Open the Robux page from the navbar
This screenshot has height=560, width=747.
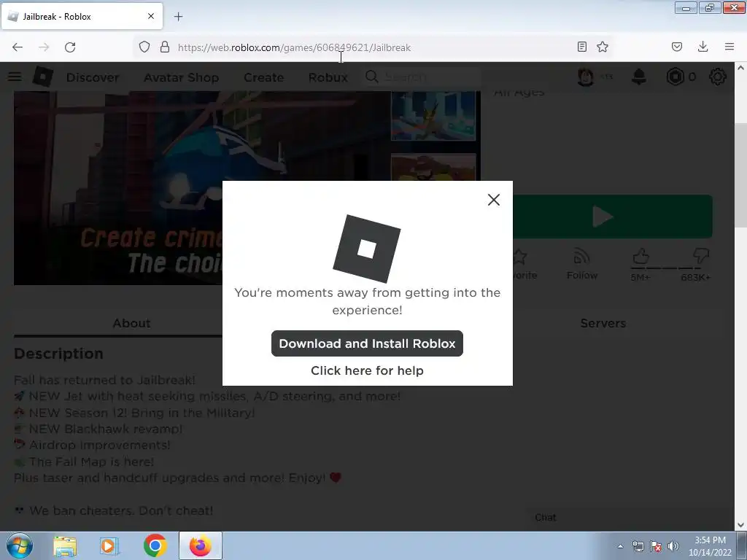328,77
